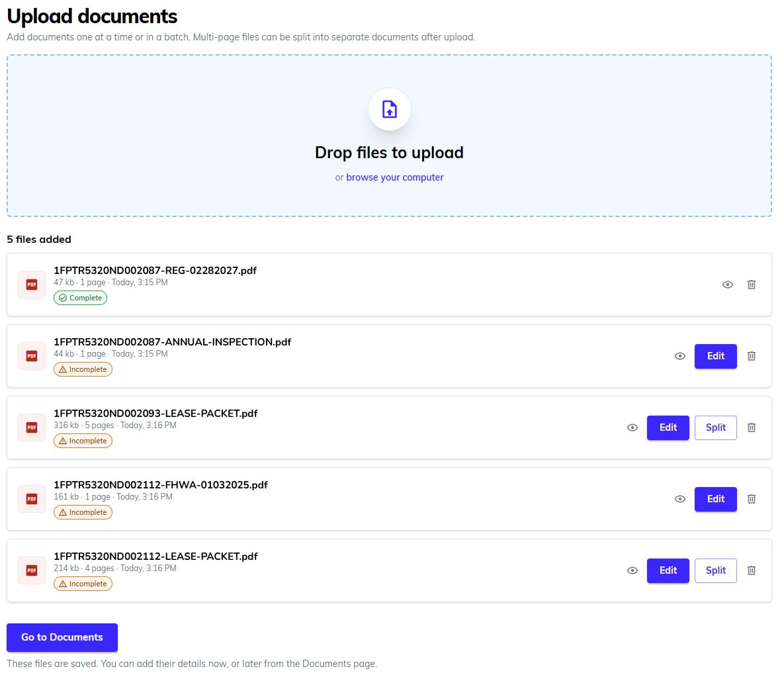This screenshot has width=784, height=675.
Task: Edit the ANNUAL-INSPECTION.pdf details
Action: point(715,356)
